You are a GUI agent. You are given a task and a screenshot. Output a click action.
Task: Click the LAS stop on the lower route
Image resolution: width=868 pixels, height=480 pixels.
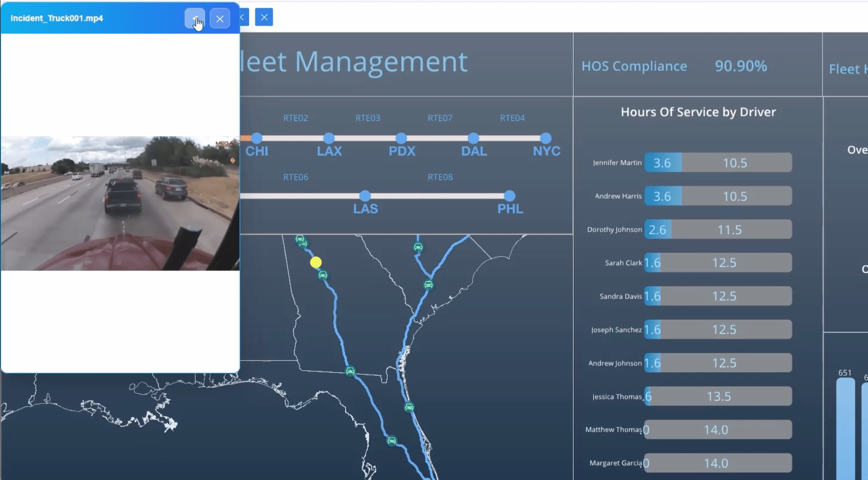pos(365,195)
